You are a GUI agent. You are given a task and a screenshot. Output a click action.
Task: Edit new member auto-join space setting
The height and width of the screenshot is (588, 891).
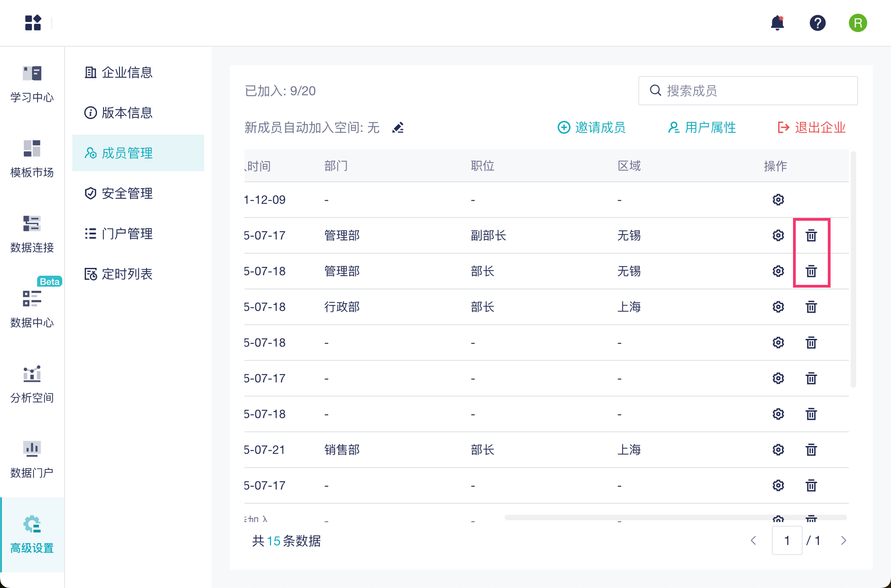point(398,128)
